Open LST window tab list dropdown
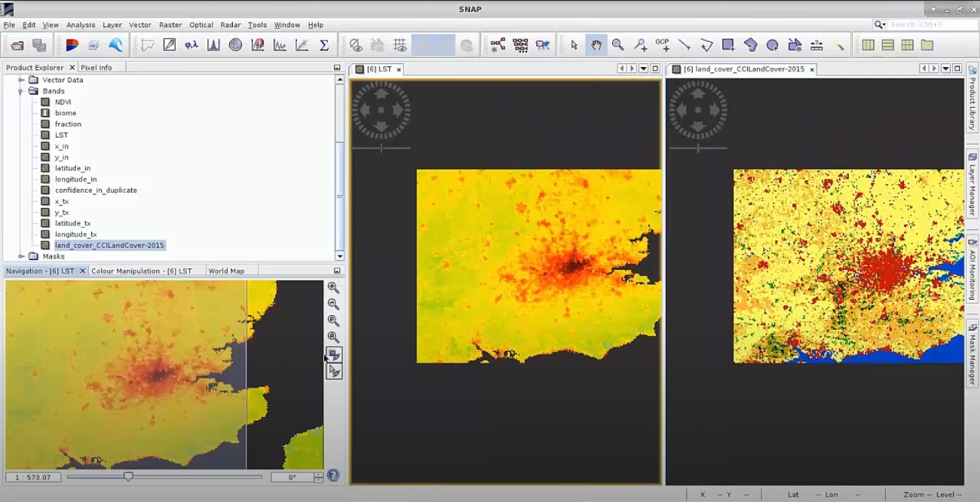The width and height of the screenshot is (980, 502). 643,68
